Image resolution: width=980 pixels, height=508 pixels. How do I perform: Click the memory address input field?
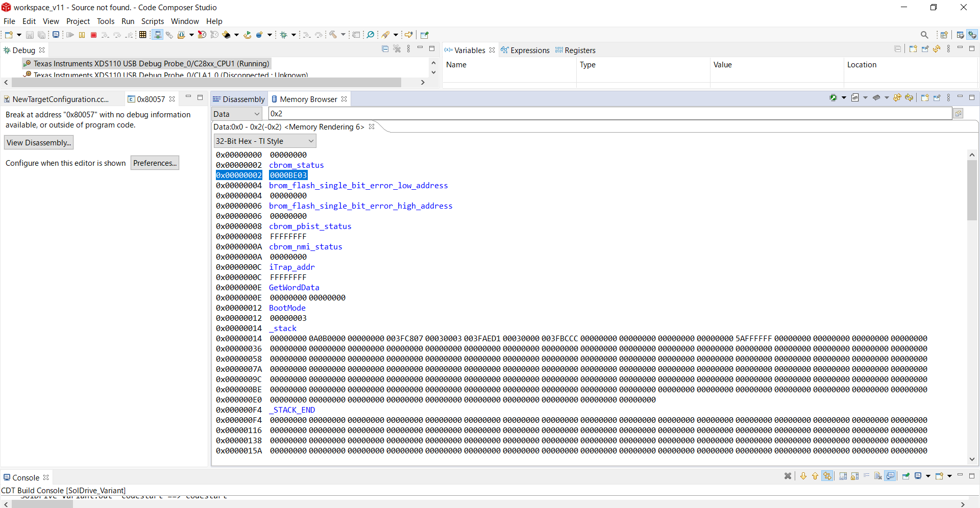(x=610, y=114)
